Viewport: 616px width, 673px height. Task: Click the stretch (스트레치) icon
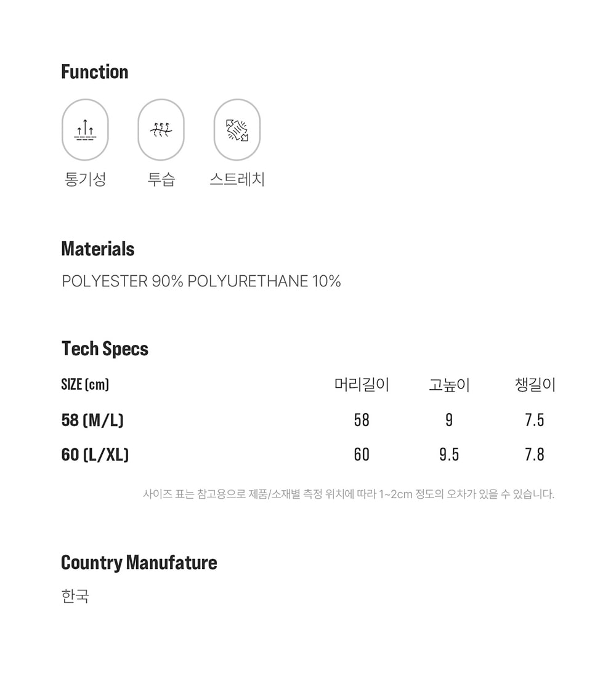point(237,130)
